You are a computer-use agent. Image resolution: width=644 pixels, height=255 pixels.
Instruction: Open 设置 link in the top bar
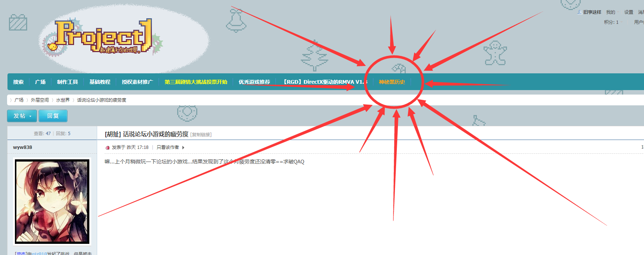click(629, 12)
